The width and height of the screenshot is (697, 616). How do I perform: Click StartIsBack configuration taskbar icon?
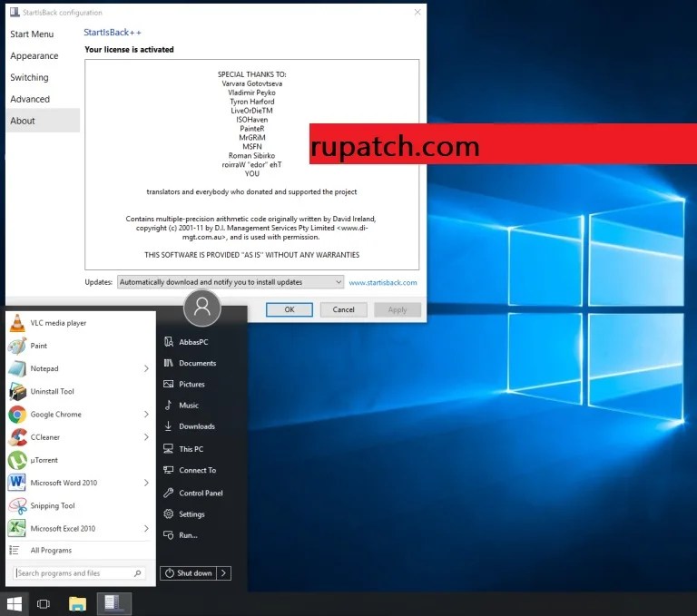coord(113,604)
